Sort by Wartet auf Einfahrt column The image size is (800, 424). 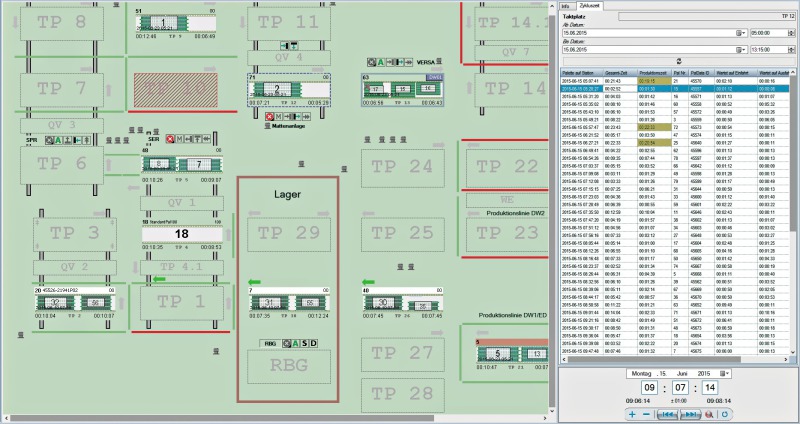coord(735,73)
